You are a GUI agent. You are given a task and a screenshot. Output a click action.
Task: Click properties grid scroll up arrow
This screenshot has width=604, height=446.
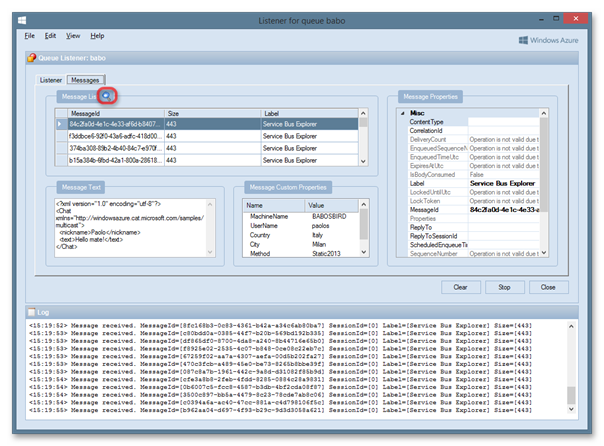(x=544, y=113)
